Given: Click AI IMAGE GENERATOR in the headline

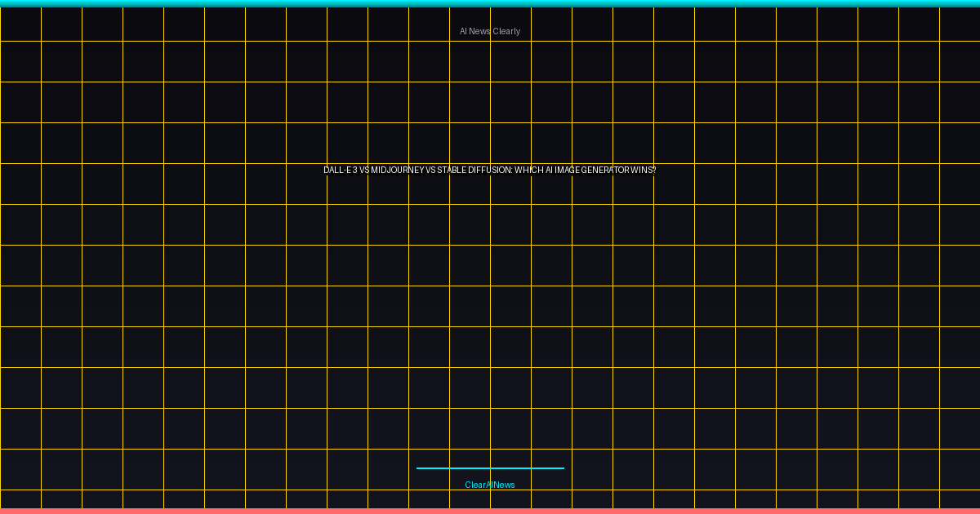Looking at the screenshot, I should (587, 171).
